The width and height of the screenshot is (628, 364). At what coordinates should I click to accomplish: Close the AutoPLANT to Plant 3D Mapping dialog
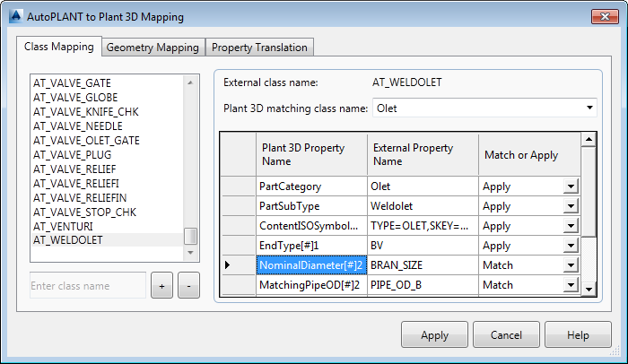(x=605, y=16)
